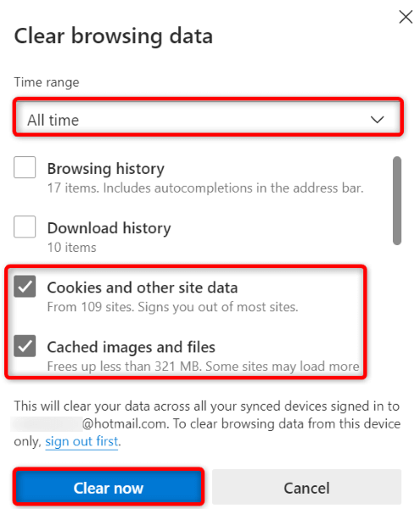Click the '10 items' download history description
Screen dimensions: 420x509
point(72,248)
